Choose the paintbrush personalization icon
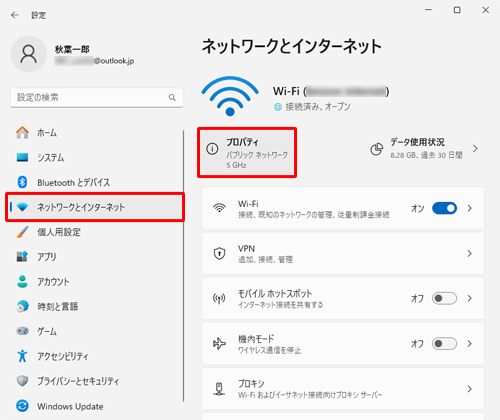 pos(22,232)
